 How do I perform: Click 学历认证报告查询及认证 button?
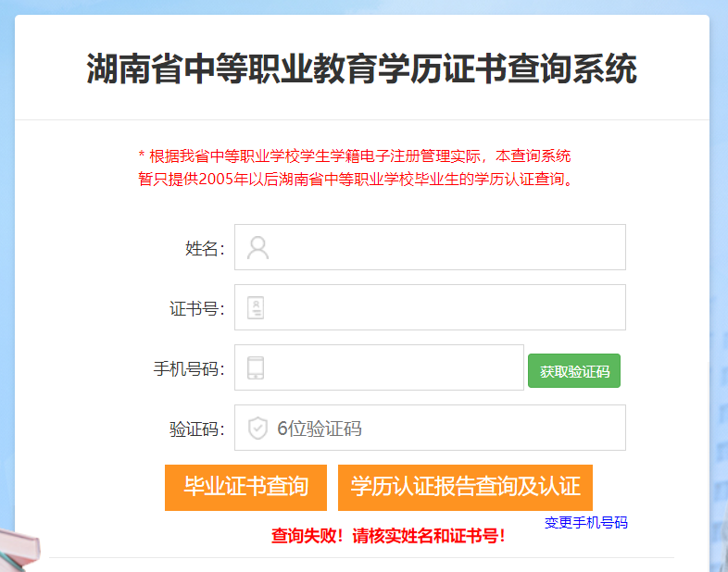point(465,488)
